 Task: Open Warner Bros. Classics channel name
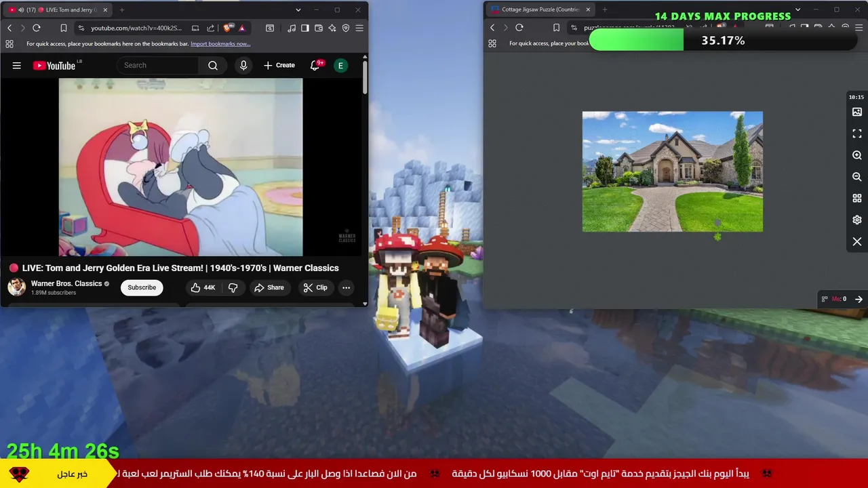point(66,283)
